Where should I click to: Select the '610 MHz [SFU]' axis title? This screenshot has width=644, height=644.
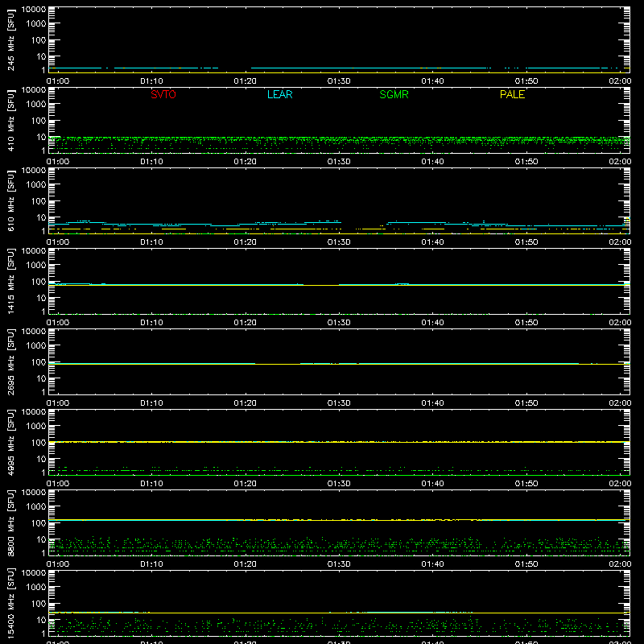point(10,201)
